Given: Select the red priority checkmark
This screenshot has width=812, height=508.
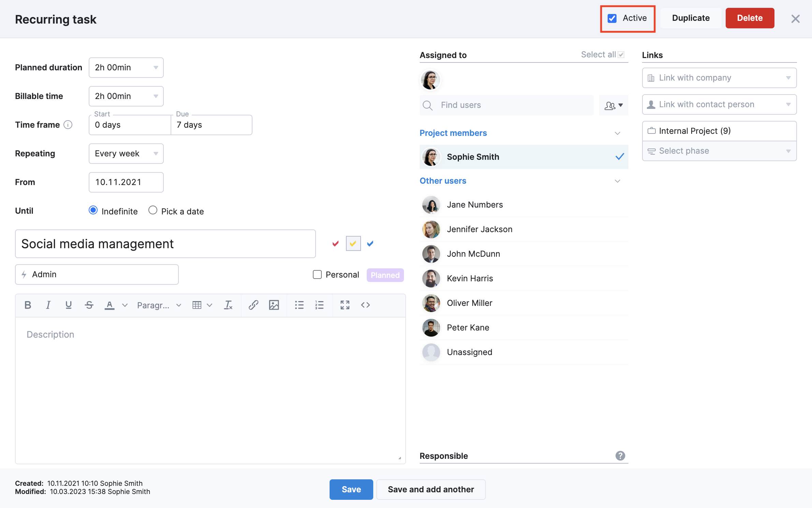Looking at the screenshot, I should [x=335, y=243].
